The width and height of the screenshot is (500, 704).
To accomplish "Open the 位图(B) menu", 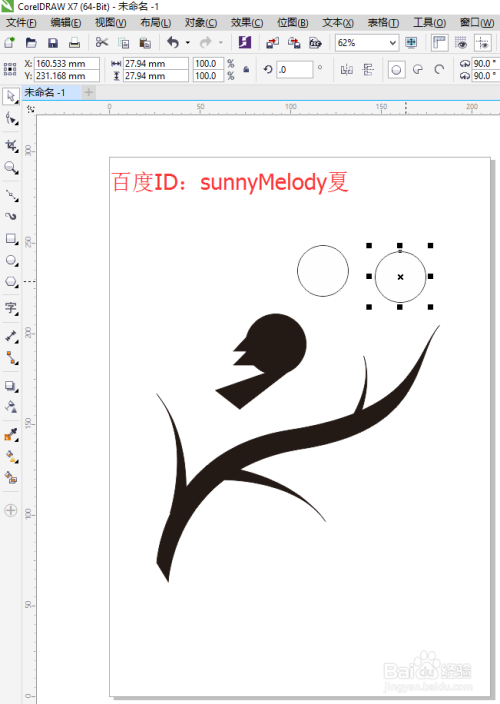I will click(293, 22).
